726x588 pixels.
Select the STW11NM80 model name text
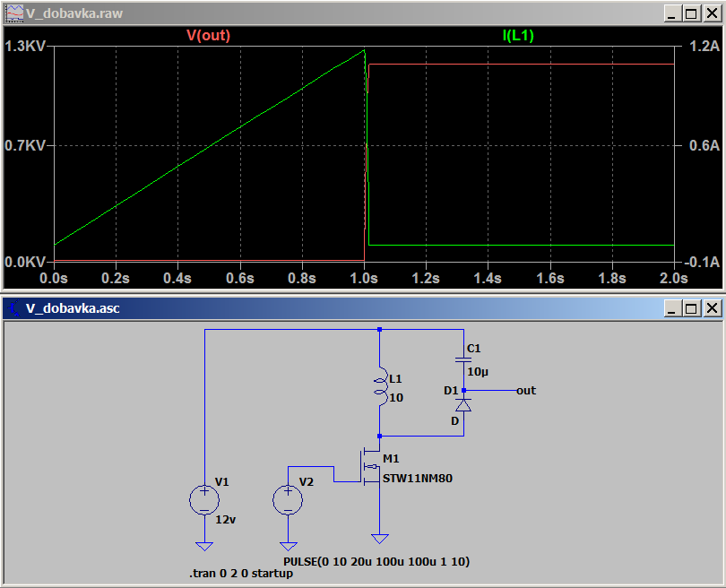point(417,479)
